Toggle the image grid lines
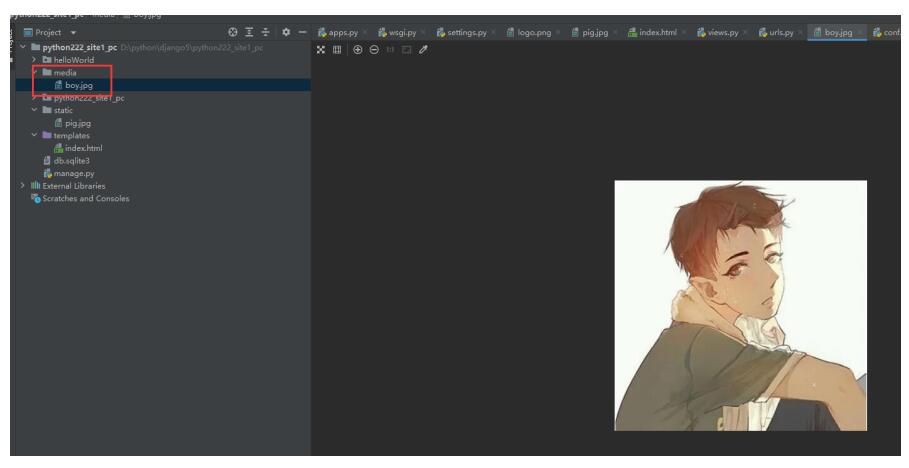Screen dimensions: 909x468 [x=336, y=50]
